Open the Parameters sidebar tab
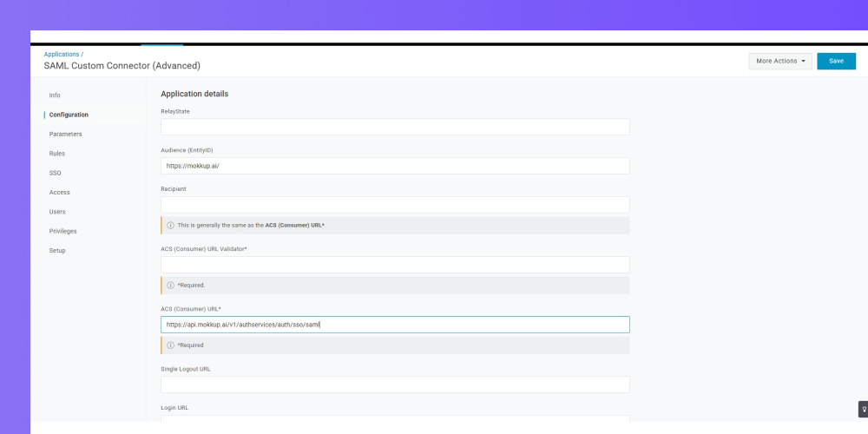The image size is (868, 434). click(x=65, y=134)
